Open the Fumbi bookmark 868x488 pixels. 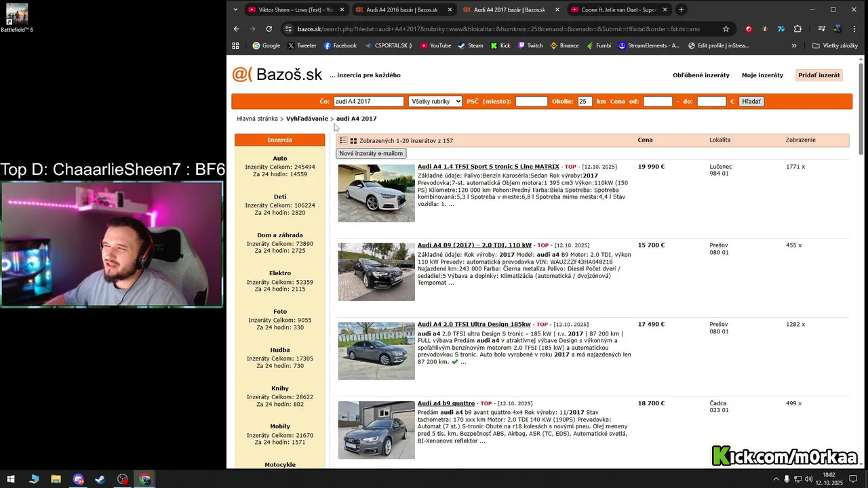(x=598, y=45)
